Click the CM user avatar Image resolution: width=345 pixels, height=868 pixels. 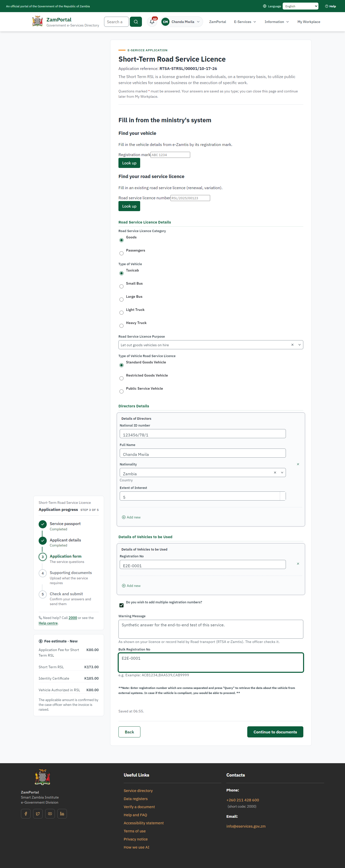pyautogui.click(x=165, y=21)
